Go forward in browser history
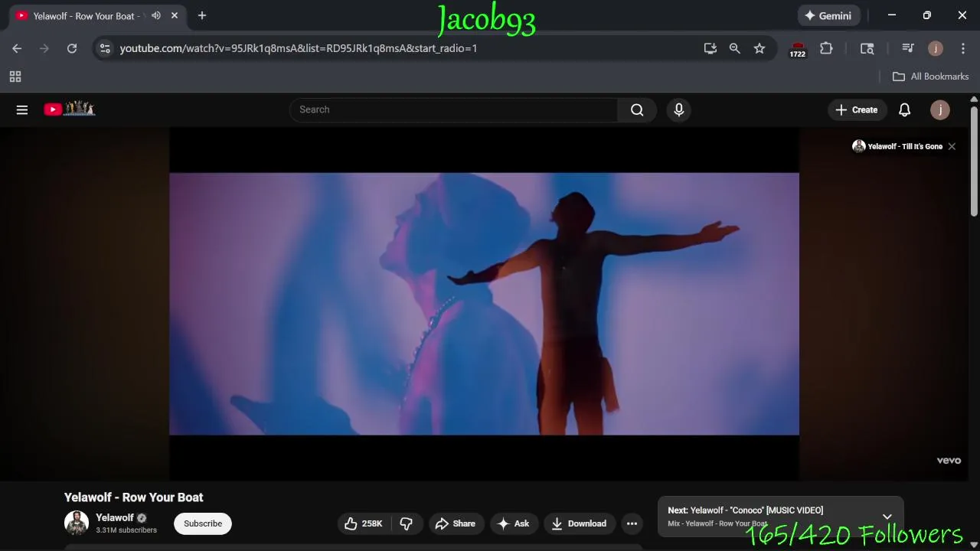The width and height of the screenshot is (980, 551). [44, 48]
